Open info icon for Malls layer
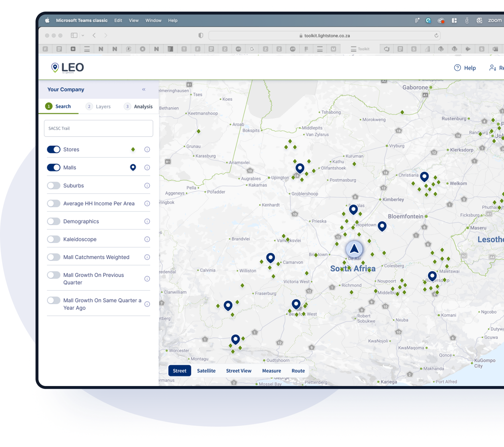 tap(147, 167)
